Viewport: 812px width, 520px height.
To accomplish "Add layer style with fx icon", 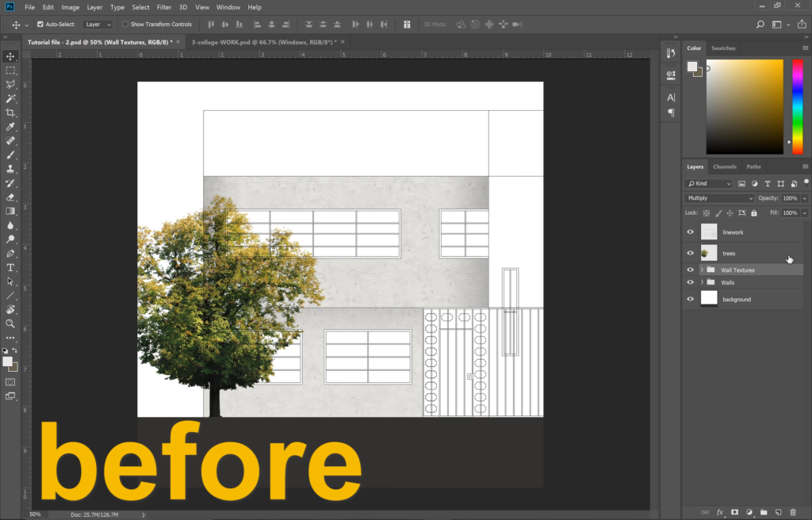I will click(x=721, y=512).
